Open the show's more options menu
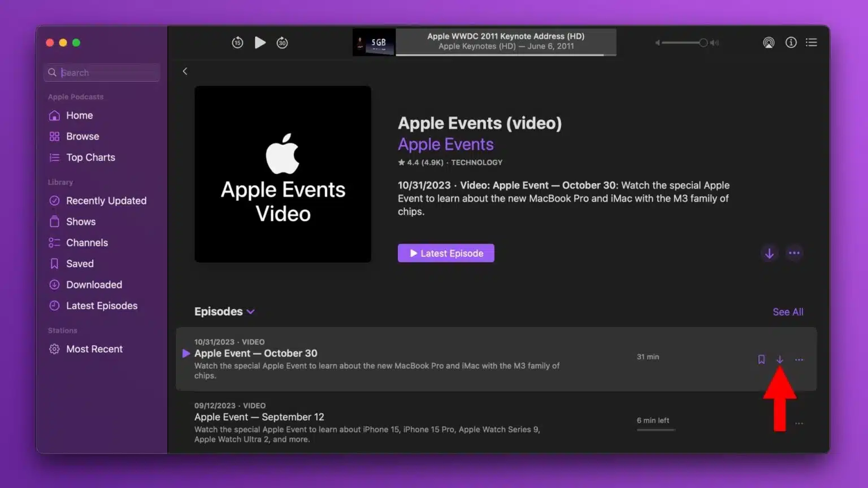868x488 pixels. coord(794,253)
